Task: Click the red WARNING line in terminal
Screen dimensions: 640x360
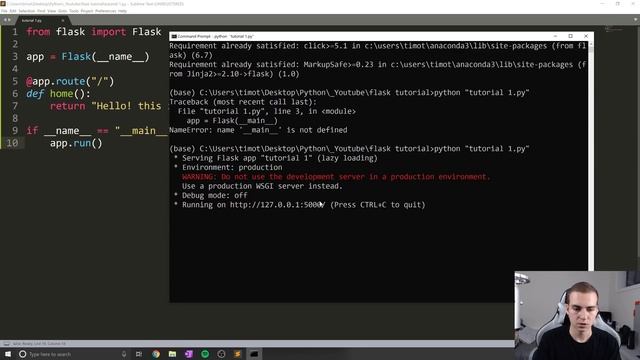Action: 336,177
